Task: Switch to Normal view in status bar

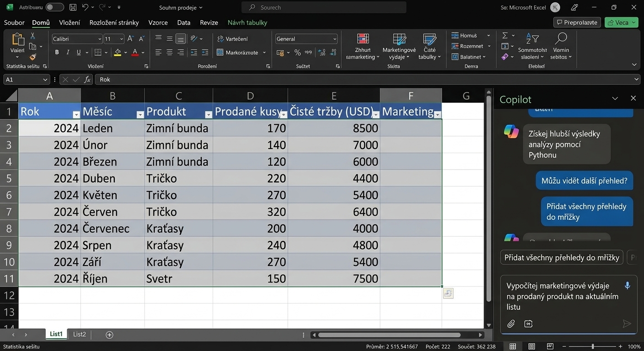Action: click(513, 346)
